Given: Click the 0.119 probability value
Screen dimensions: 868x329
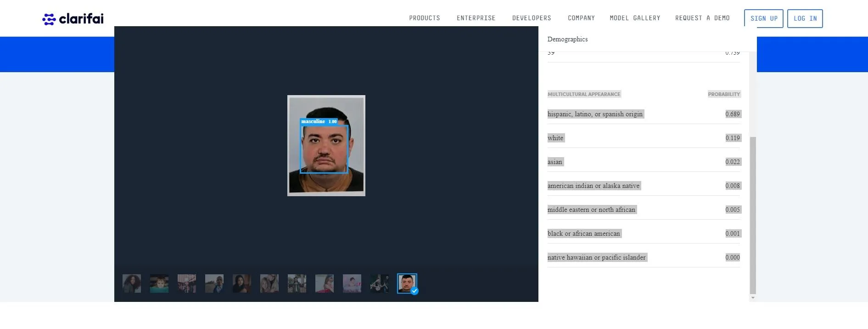Looking at the screenshot, I should click(x=733, y=138).
